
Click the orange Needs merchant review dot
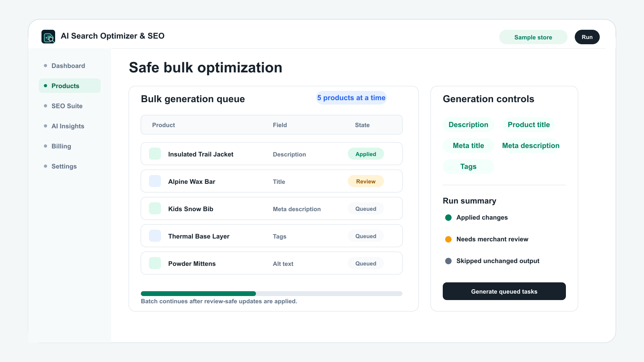pos(448,239)
